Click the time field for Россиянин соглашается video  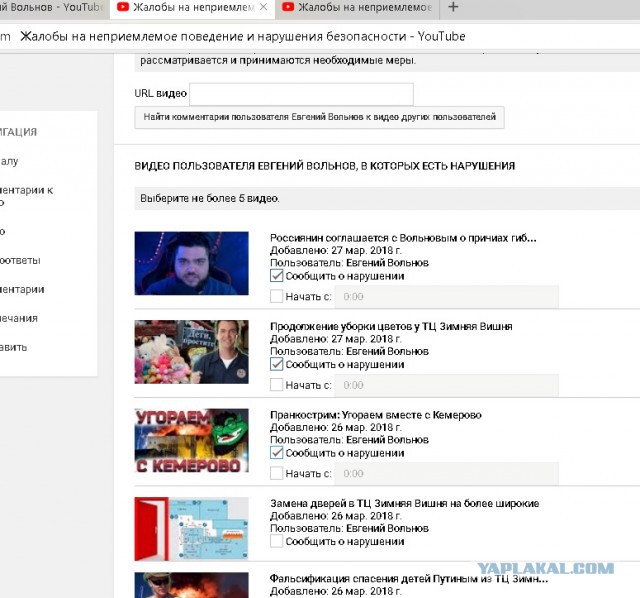point(447,297)
